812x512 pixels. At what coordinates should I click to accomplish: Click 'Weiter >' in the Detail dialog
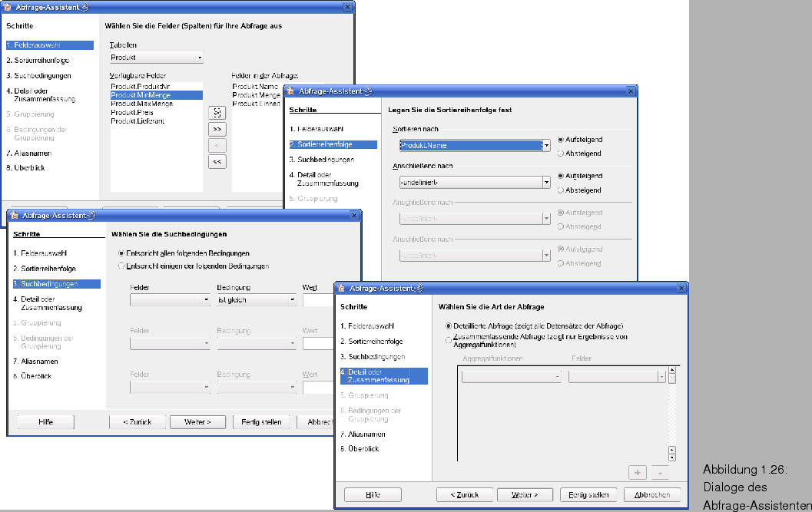click(525, 494)
